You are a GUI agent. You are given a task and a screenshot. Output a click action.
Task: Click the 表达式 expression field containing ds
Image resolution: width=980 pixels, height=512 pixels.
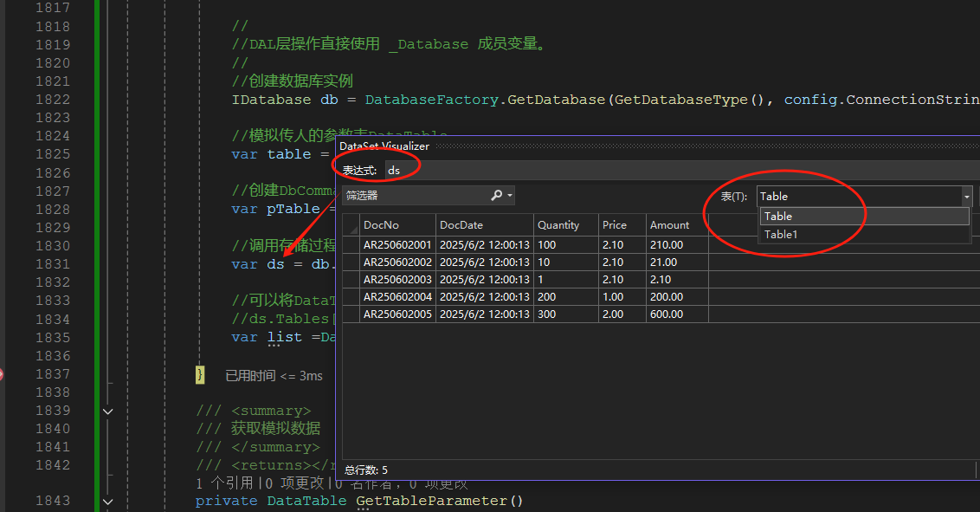tap(682, 170)
